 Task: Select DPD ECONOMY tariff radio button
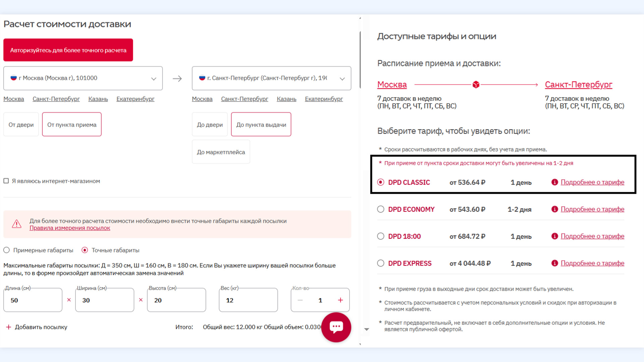(381, 209)
